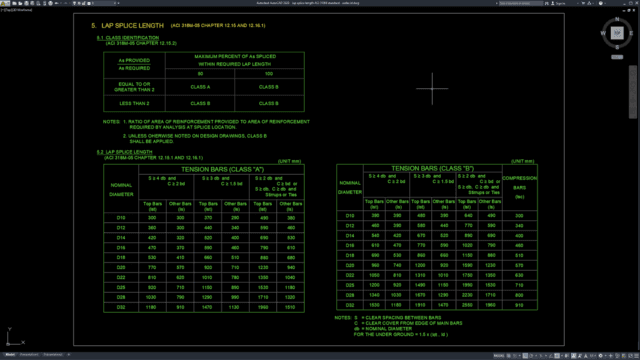Click the Plot printer icon in quick access toolbar
This screenshot has height=360, width=640.
click(50, 3)
